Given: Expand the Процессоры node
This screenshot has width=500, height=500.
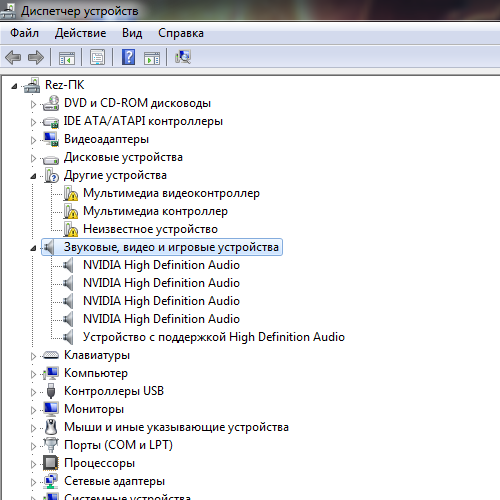Looking at the screenshot, I should [x=33, y=464].
